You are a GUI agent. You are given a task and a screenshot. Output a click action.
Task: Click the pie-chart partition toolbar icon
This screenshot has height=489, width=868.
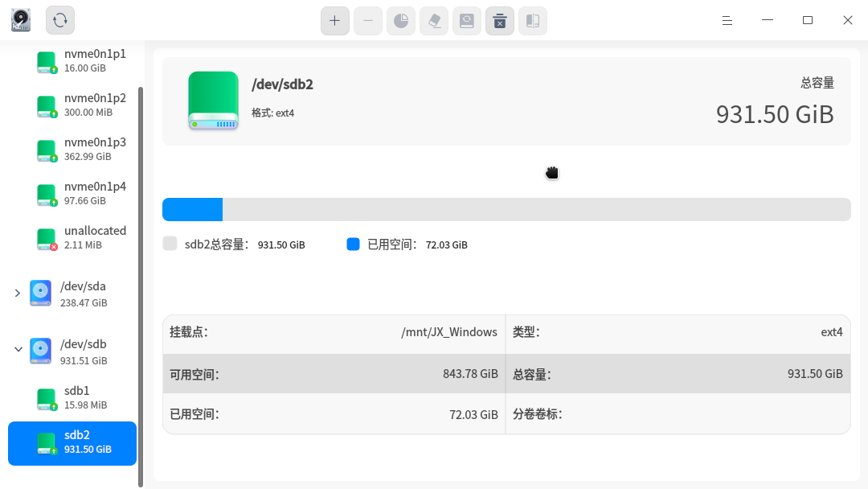(x=401, y=21)
